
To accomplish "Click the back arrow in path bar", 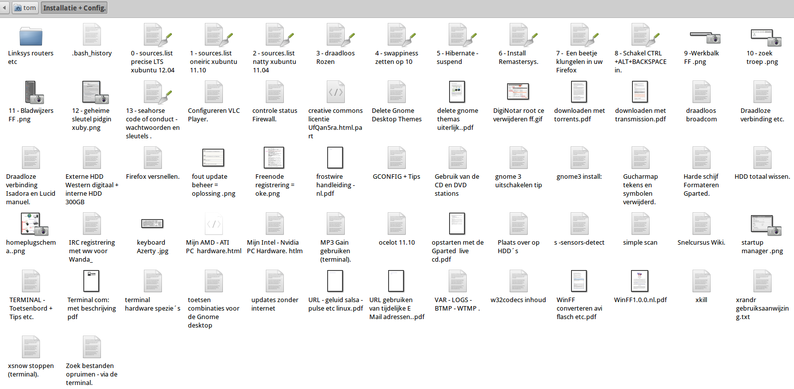I will 5,8.
